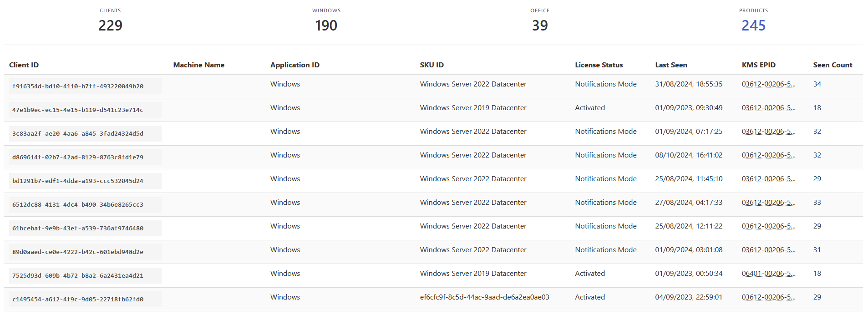
Task: Open the Products count 245 link
Action: [x=753, y=25]
